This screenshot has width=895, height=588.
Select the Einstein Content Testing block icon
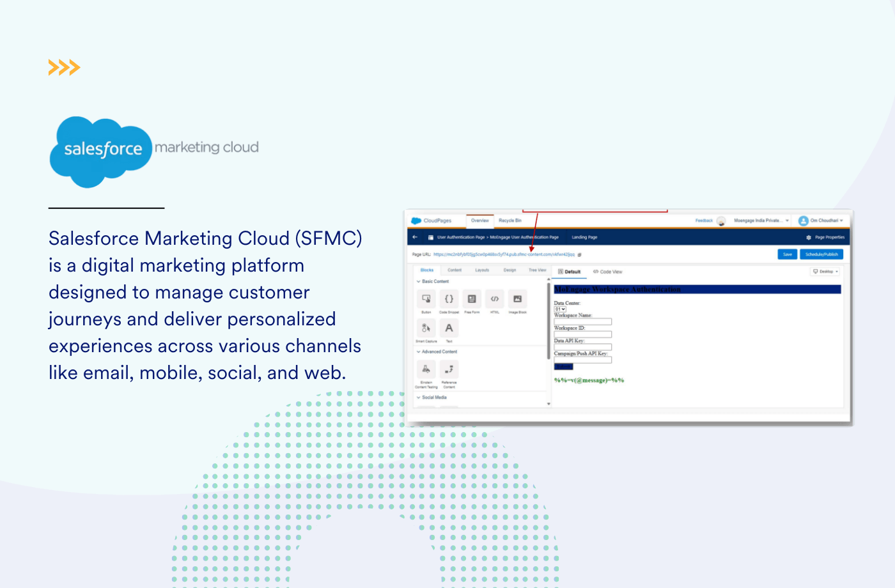click(426, 369)
